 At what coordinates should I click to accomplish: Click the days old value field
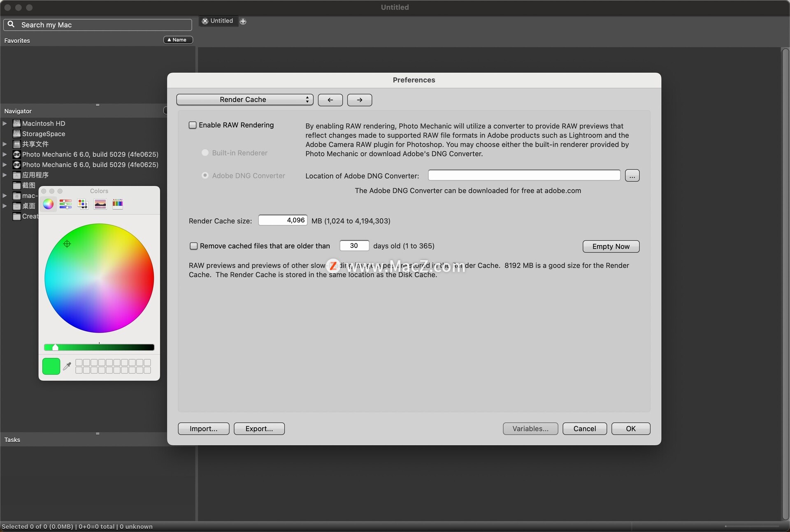coord(354,245)
